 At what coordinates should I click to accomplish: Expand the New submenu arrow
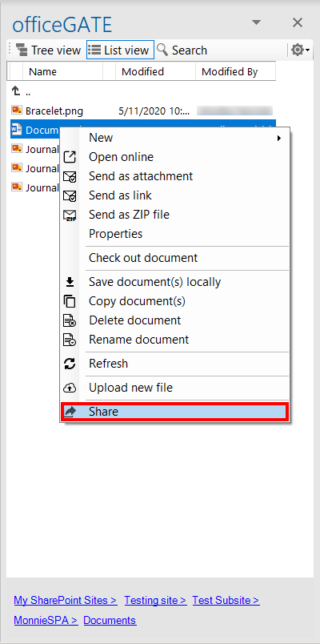(279, 138)
